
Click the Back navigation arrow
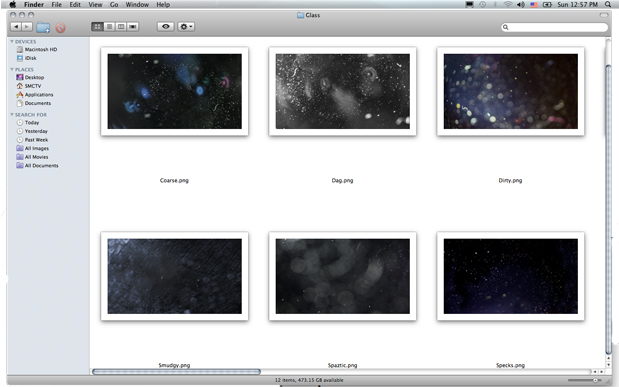16,27
